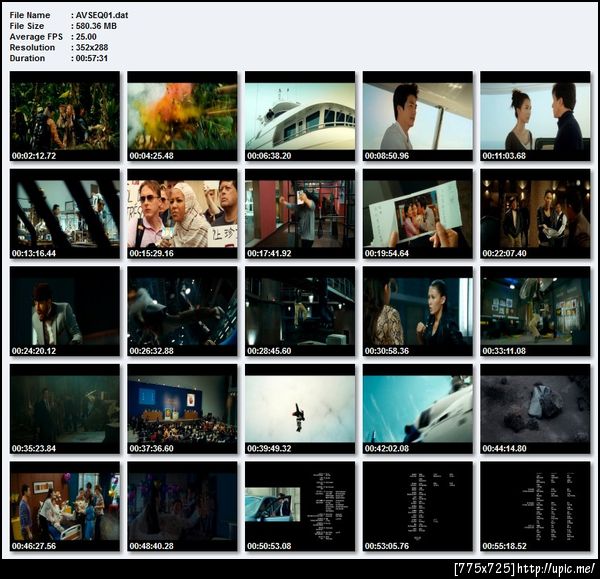The height and width of the screenshot is (579, 600).
Task: Open the rocky frame at 00:44:14.80
Action: (x=535, y=409)
